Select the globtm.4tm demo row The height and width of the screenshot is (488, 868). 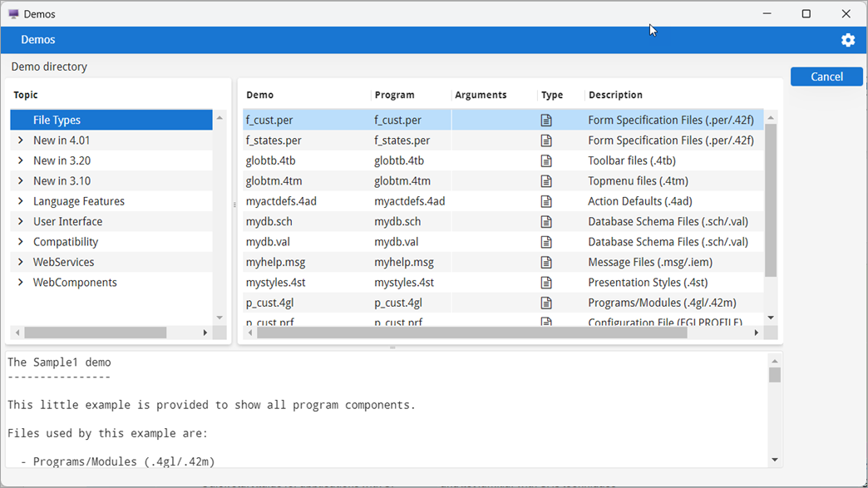tap(333, 180)
